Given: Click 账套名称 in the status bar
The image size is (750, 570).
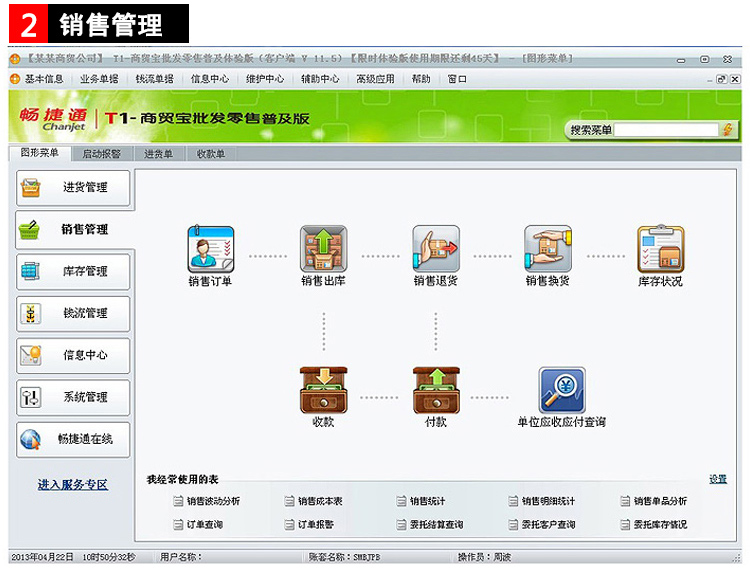Looking at the screenshot, I should pos(344,557).
